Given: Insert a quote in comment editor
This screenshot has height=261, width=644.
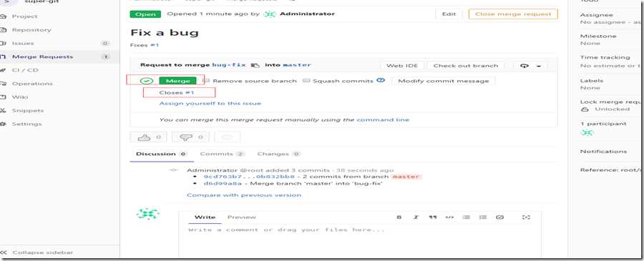Looking at the screenshot, I should (432, 217).
